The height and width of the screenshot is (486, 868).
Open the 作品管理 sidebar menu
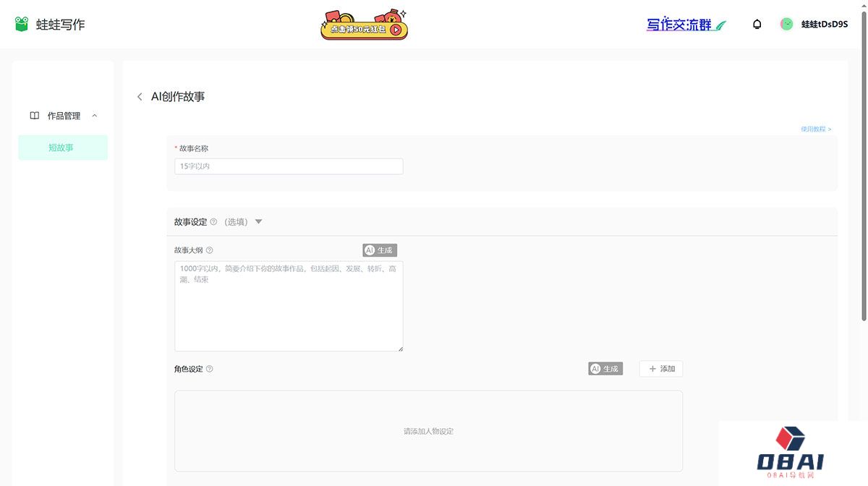click(x=63, y=116)
